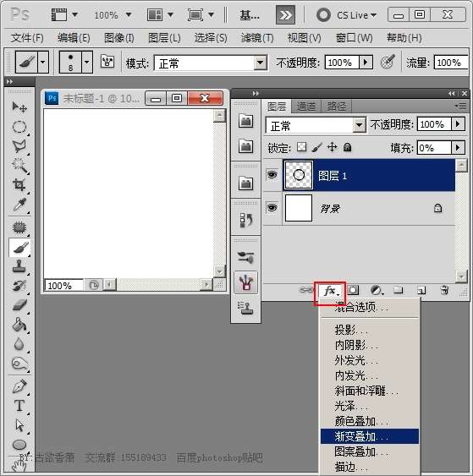473x476 pixels.
Task: Switch to 路径 tab
Action: click(x=336, y=107)
